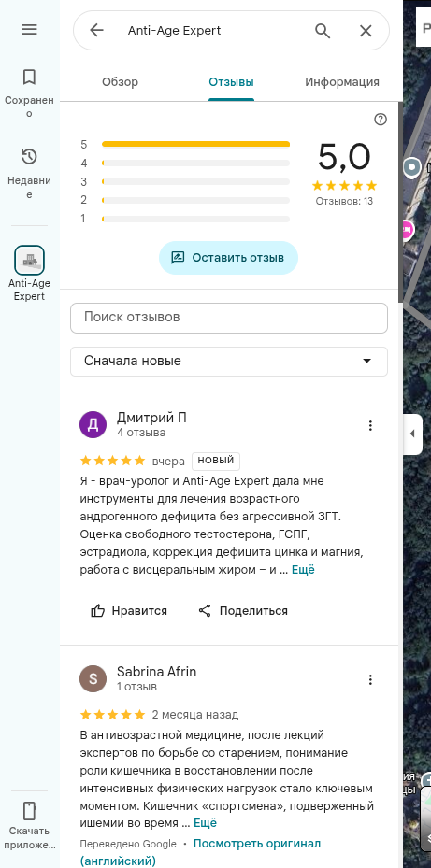Click the pink camera marker on map
Image resolution: width=431 pixels, height=868 pixels.
[x=408, y=229]
